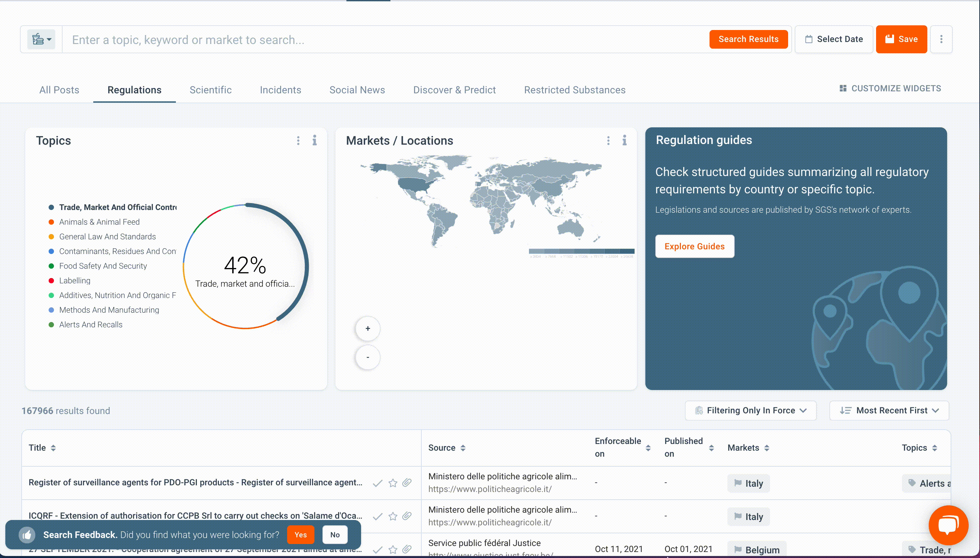Click the Markets / Locations info icon
The image size is (980, 558).
pyautogui.click(x=624, y=141)
